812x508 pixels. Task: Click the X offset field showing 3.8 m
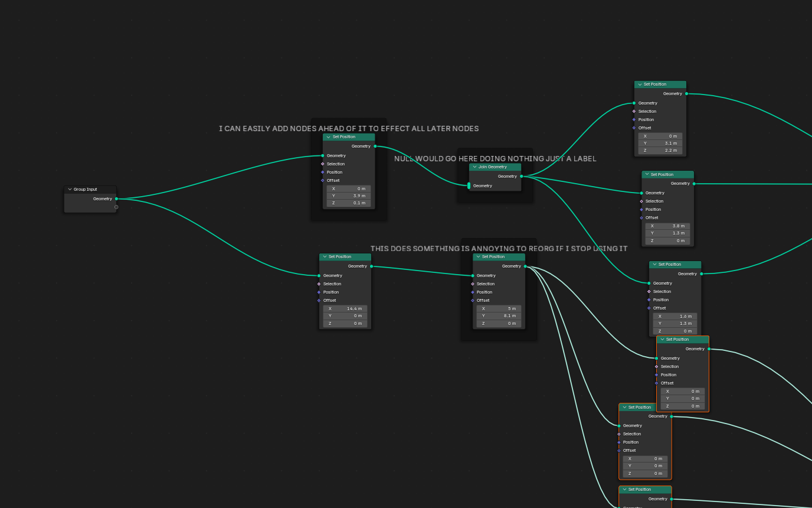(668, 226)
